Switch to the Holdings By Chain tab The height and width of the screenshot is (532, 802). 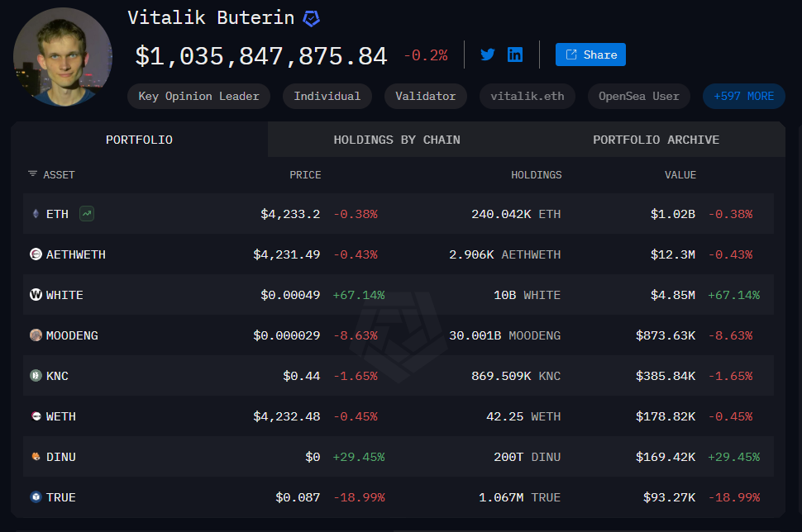[397, 140]
